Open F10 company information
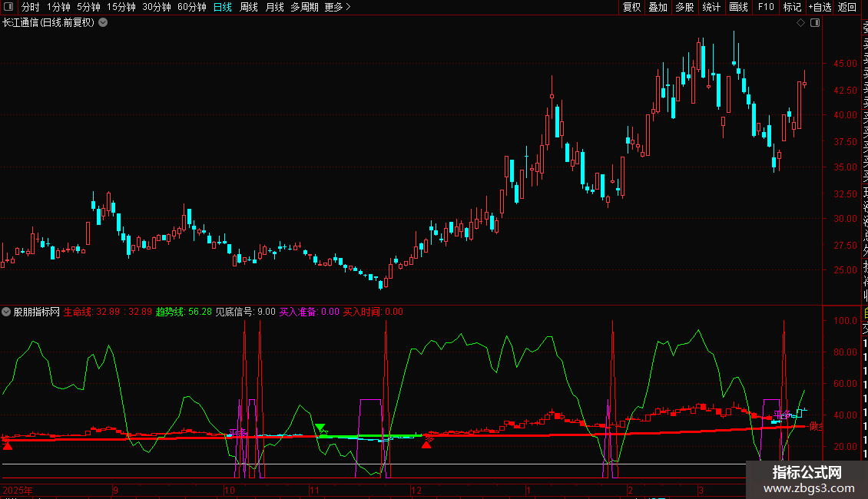868x499 pixels. coord(766,7)
